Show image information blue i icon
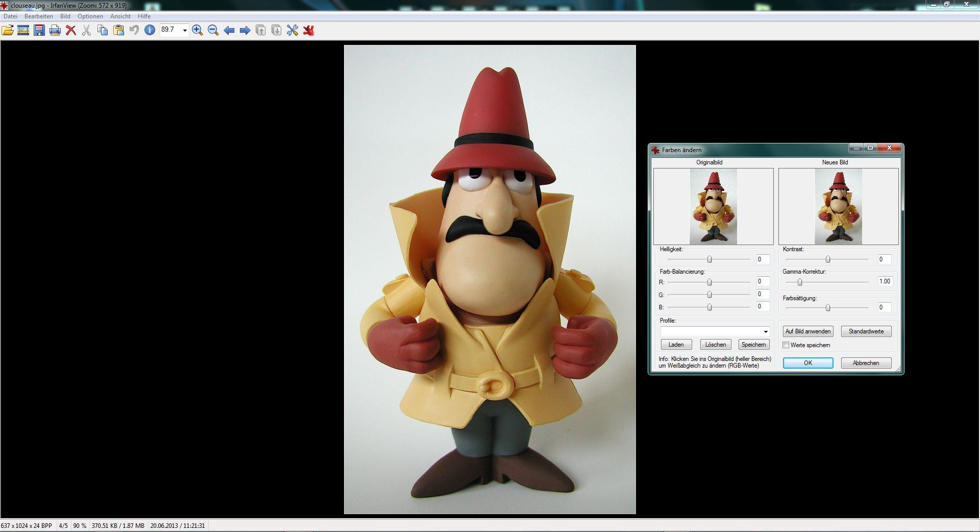The image size is (980, 532). coord(150,31)
